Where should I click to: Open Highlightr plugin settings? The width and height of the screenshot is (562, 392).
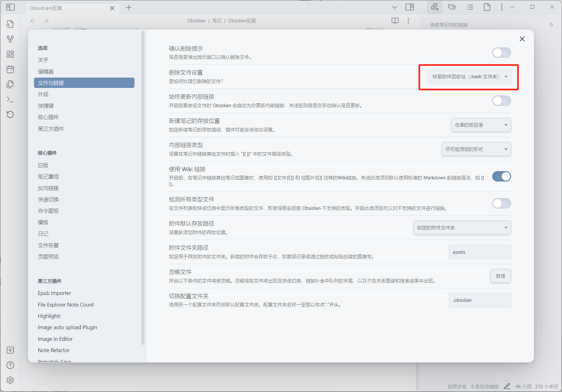[84, 316]
